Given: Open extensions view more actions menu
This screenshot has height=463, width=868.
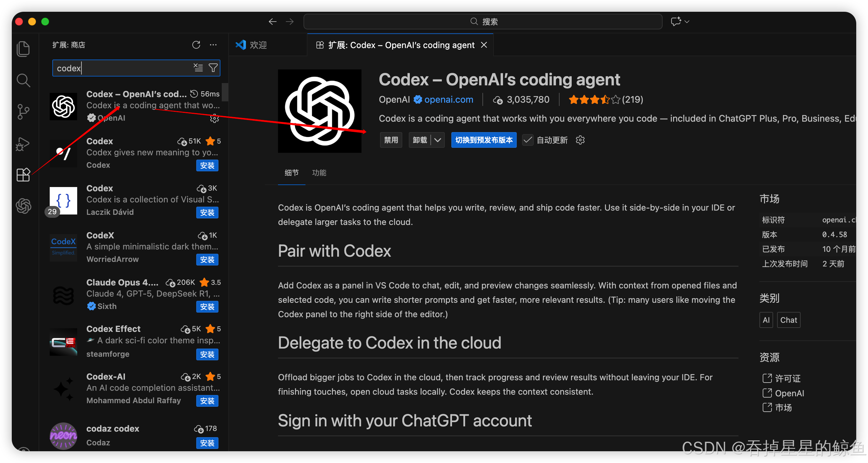Looking at the screenshot, I should 213,45.
